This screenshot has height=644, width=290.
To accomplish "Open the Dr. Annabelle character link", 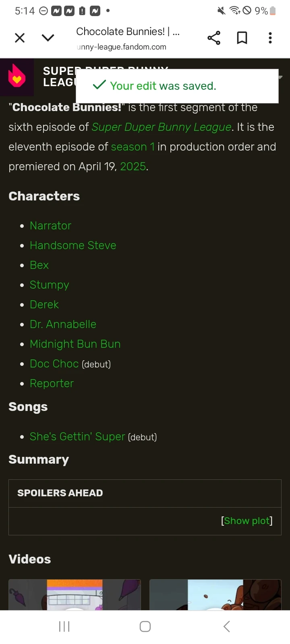I will coord(63,324).
